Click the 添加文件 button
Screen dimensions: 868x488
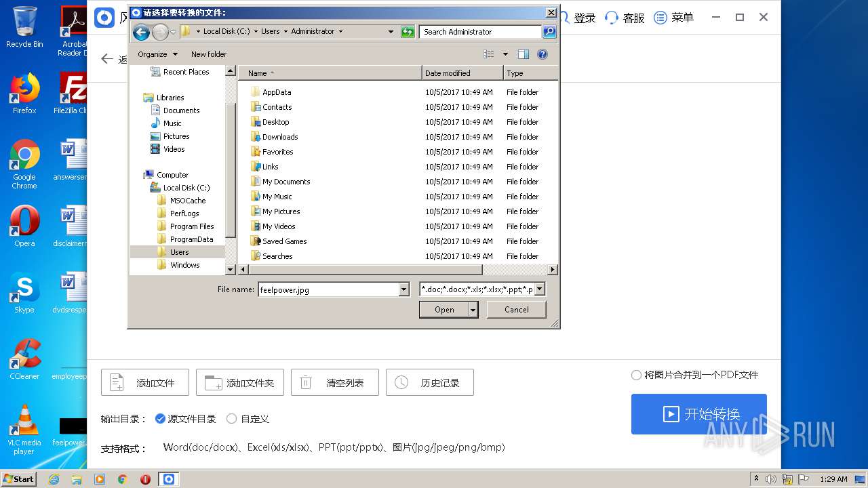tap(145, 383)
